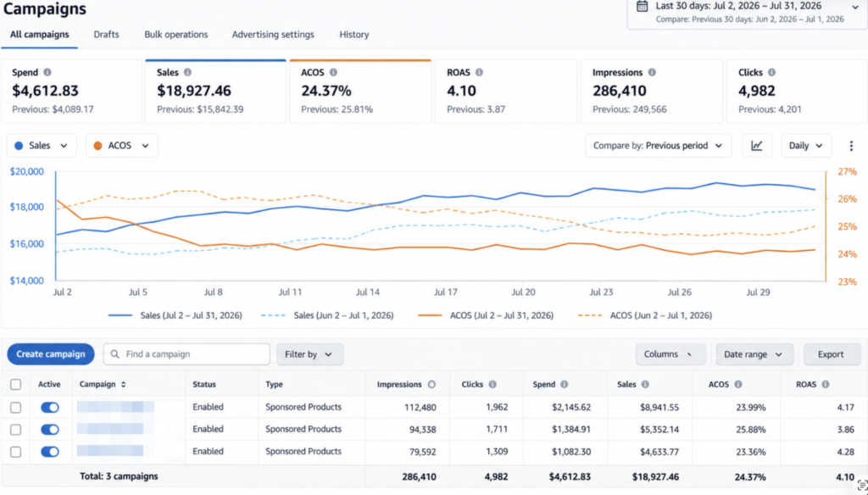Viewport: 868px width, 495px height.
Task: Open the three-dot chart options menu
Action: 851,146
